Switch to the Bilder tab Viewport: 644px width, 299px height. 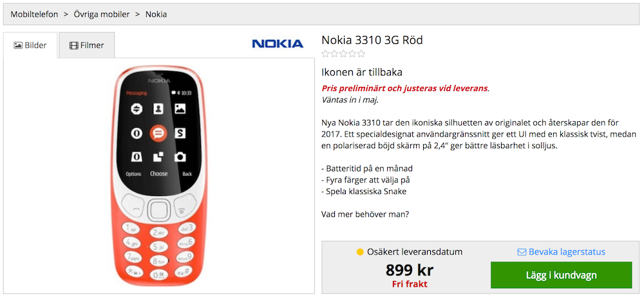click(30, 45)
